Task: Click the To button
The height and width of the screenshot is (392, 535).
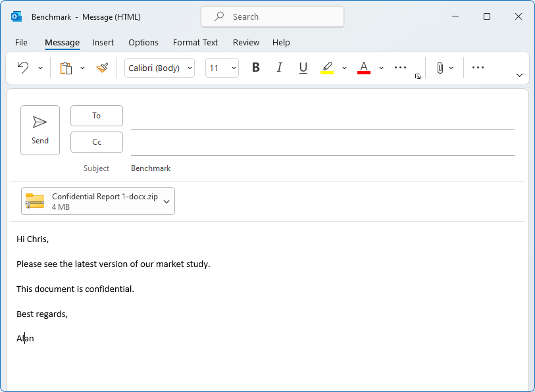Action: [x=97, y=116]
